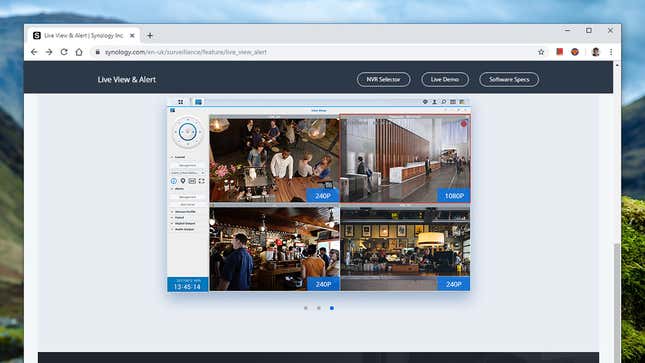Screen dimensions: 645x363
Task: Select the 1080P lobby camera feed
Action: [x=405, y=159]
